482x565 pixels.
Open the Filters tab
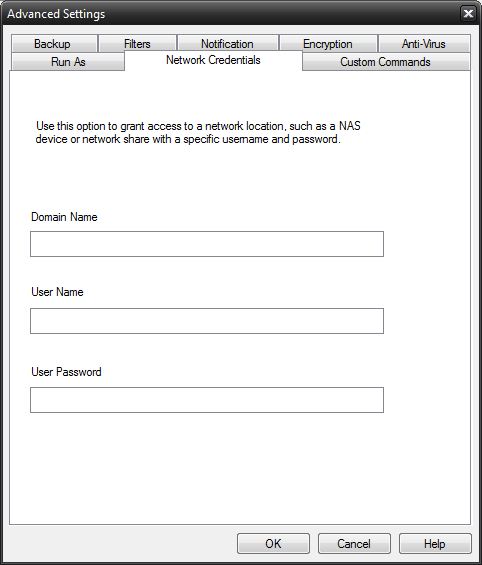tap(137, 44)
